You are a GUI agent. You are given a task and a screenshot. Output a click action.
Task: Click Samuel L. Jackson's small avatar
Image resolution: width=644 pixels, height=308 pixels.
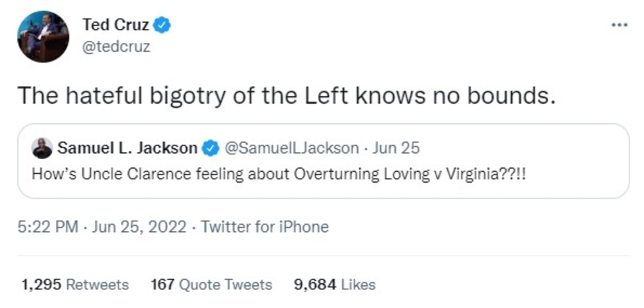tap(43, 147)
